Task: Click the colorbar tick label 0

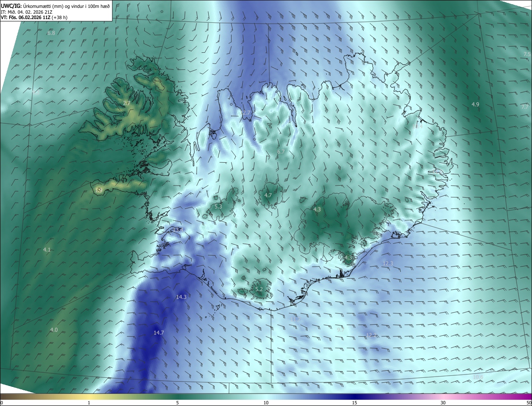Action: (2, 403)
